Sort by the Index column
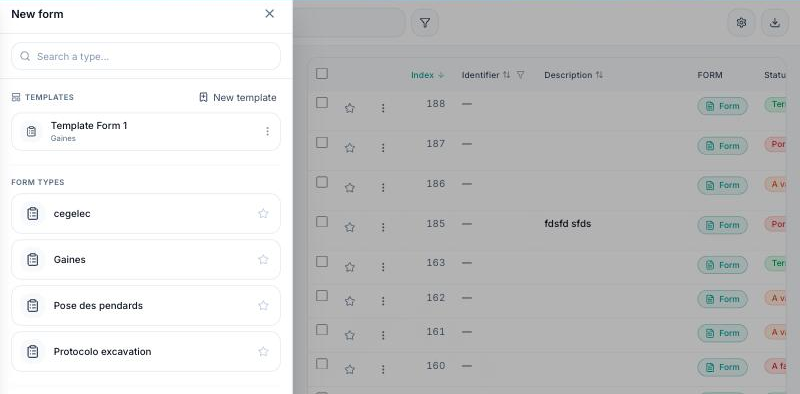800x394 pixels. tap(428, 75)
